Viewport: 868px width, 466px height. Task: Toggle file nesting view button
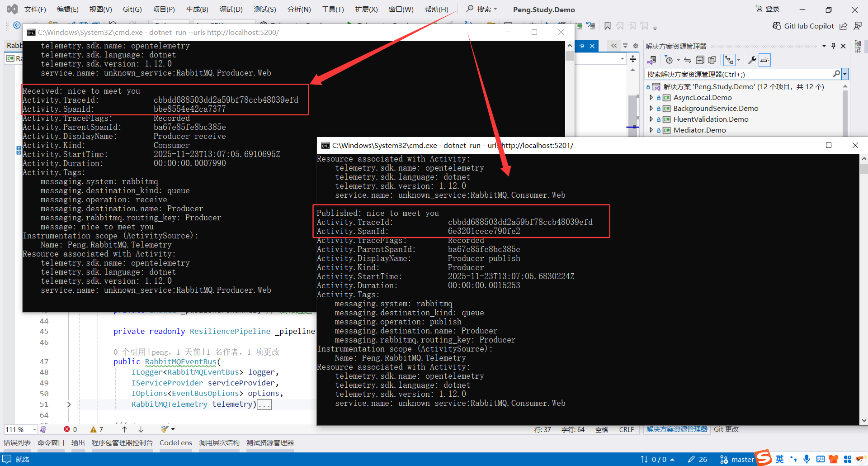[729, 60]
